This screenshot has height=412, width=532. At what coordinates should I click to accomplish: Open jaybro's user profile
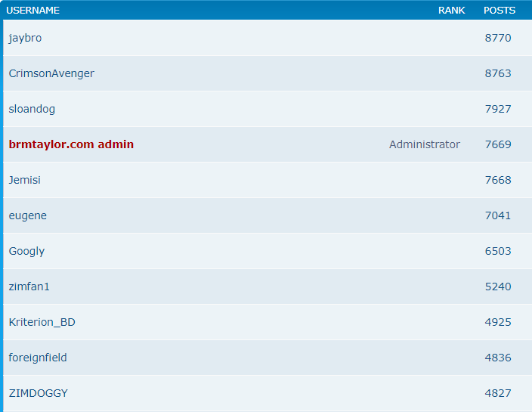pyautogui.click(x=25, y=38)
